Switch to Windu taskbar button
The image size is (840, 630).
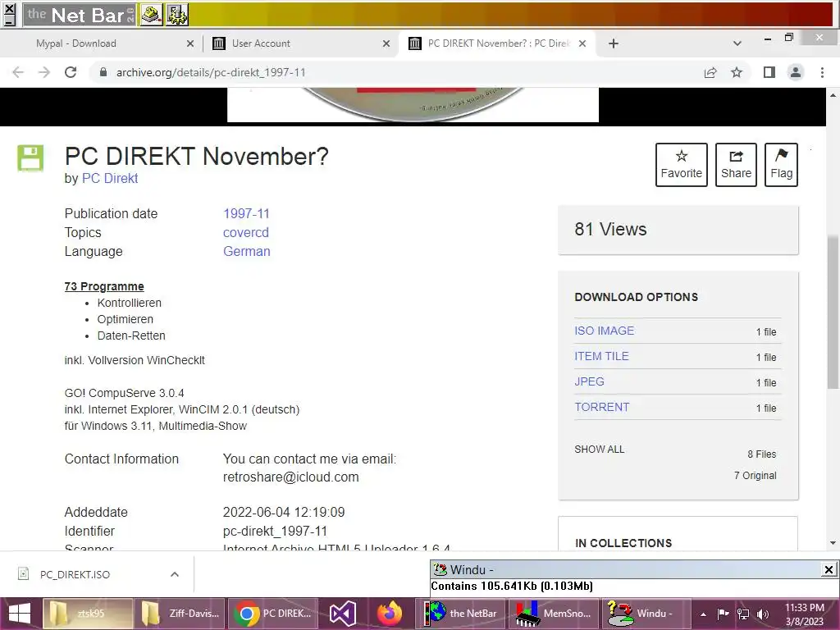tap(646, 614)
